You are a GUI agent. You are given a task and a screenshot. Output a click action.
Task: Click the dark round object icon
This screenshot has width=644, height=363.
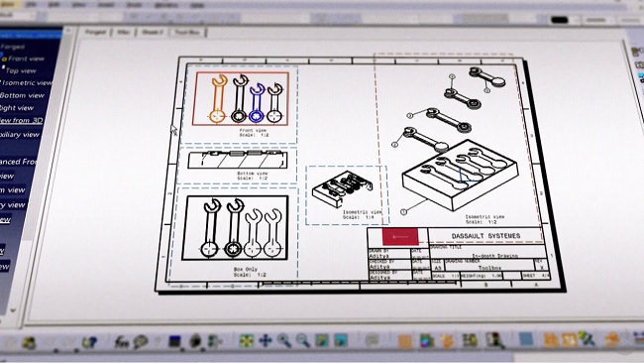point(195,341)
